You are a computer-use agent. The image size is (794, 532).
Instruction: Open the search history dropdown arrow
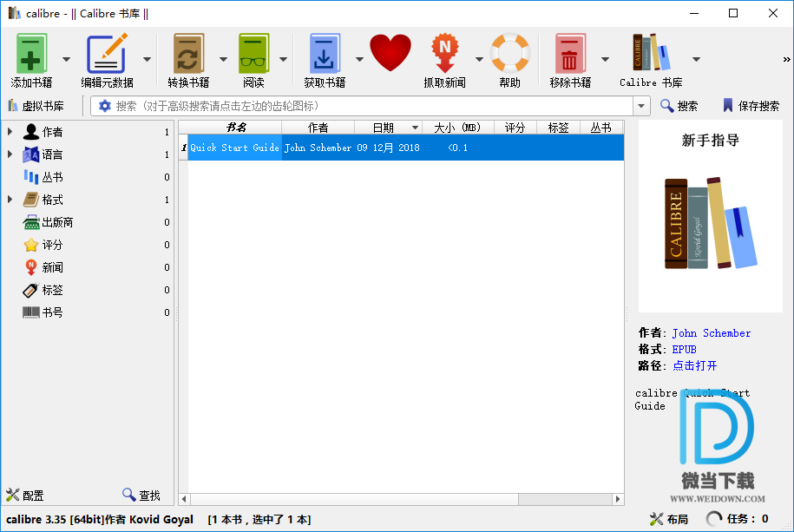[641, 106]
